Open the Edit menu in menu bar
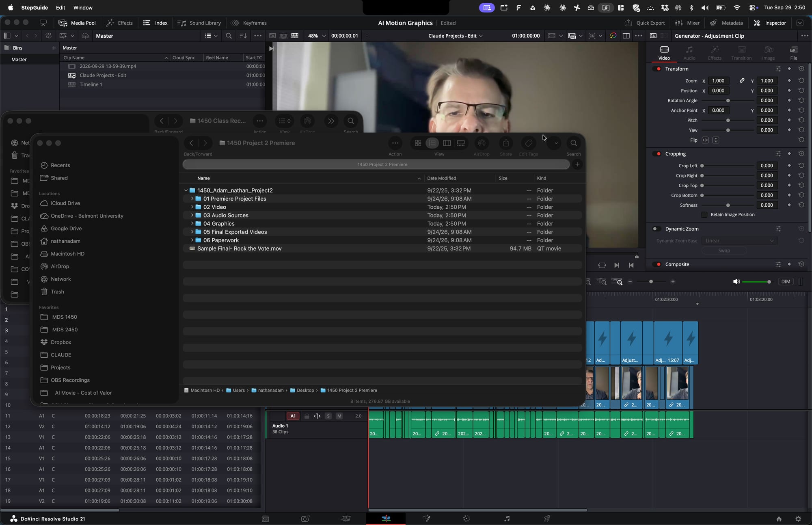Screen dimensions: 812x525 click(x=60, y=7)
